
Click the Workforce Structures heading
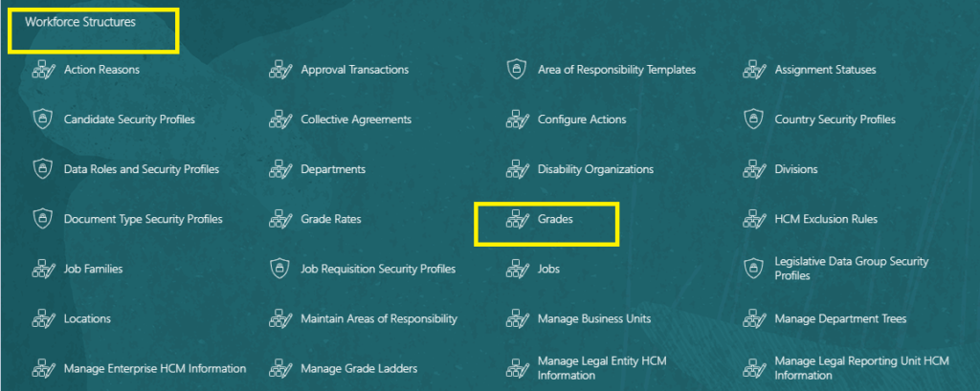pos(80,22)
